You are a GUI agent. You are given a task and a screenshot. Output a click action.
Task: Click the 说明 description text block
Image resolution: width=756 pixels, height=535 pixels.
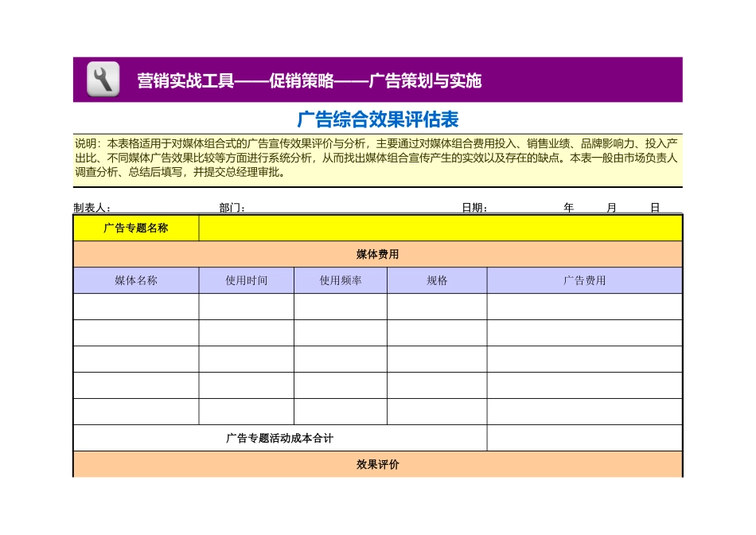[377, 159]
